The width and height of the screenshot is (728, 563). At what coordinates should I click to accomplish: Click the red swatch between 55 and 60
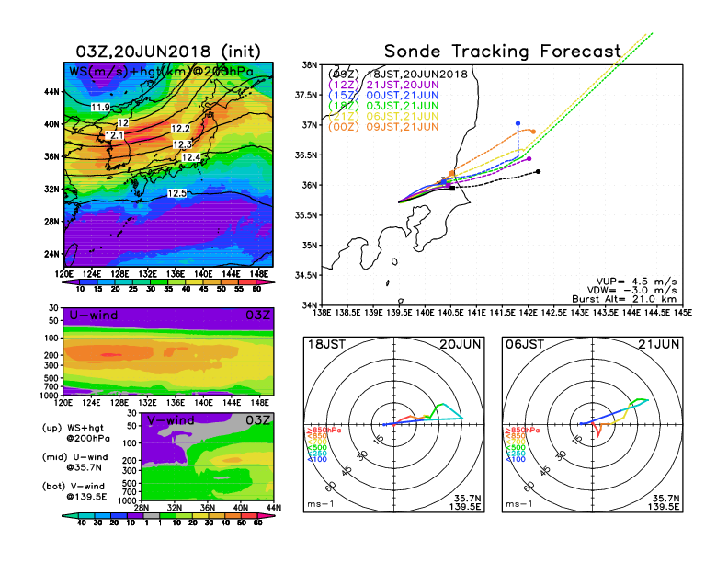click(247, 281)
